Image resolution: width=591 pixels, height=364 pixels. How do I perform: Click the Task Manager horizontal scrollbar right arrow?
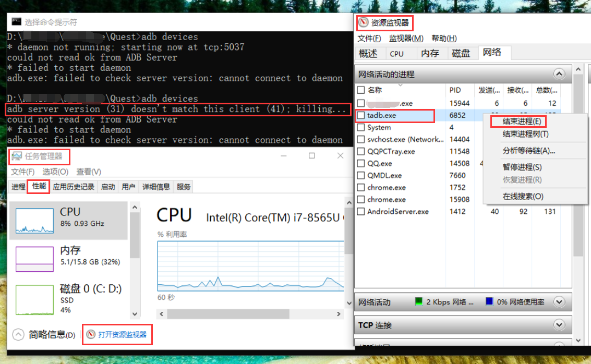pyautogui.click(x=340, y=314)
